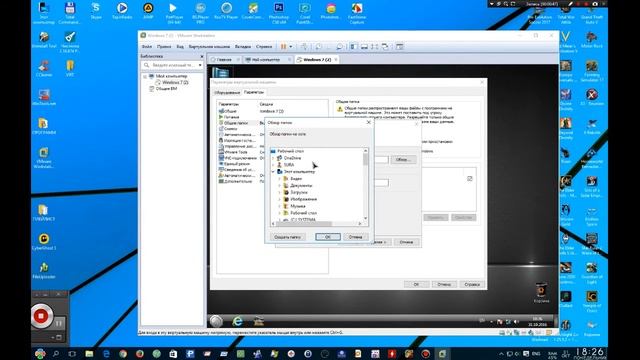Open the 'Файл' menu in VMware

click(147, 47)
